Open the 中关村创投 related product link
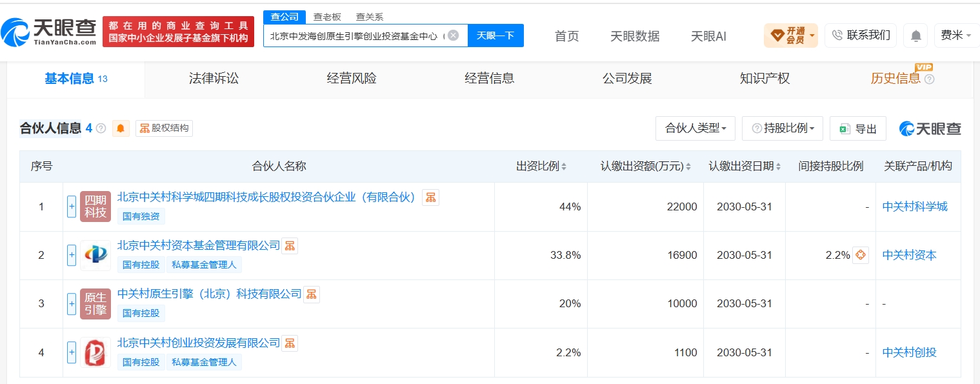The image size is (980, 384). point(909,352)
